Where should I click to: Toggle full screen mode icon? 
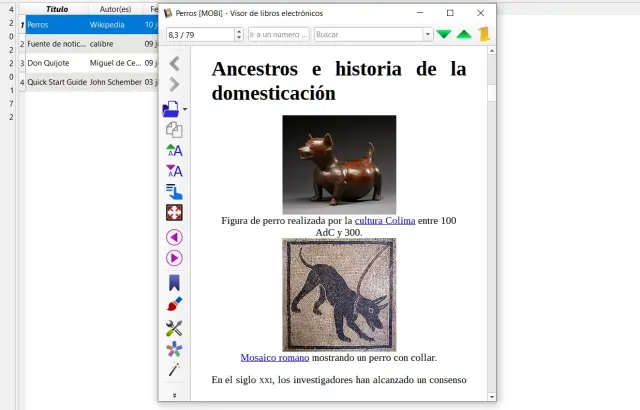pyautogui.click(x=174, y=212)
